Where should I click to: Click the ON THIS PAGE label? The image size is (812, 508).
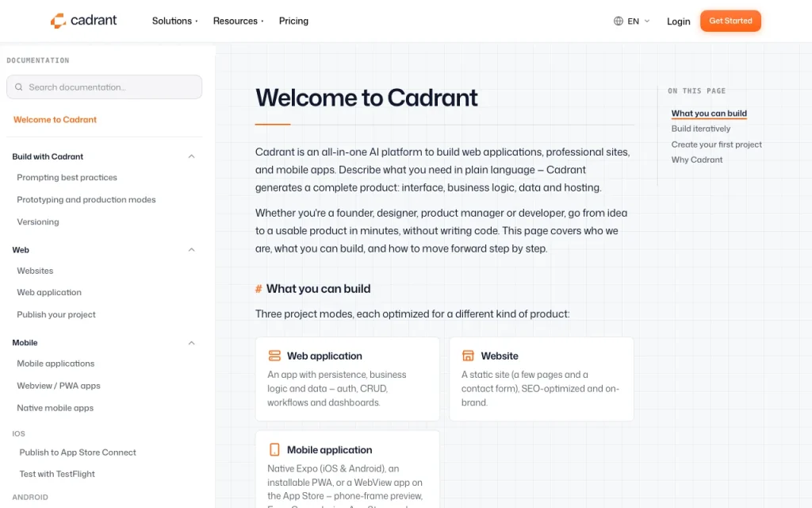(696, 90)
